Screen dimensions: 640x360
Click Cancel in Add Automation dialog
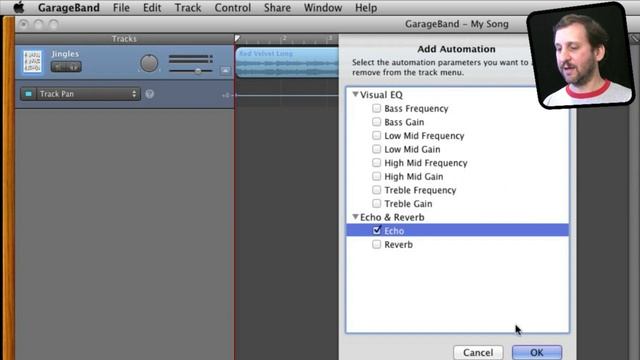[478, 352]
